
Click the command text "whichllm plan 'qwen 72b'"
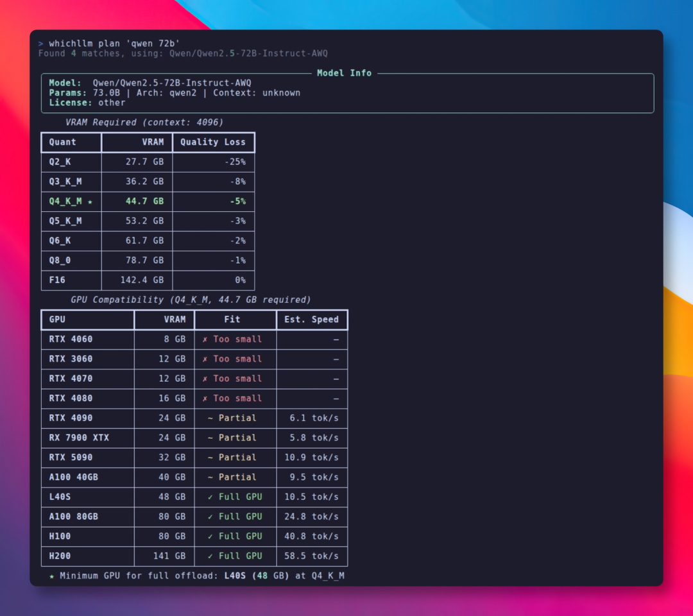(x=114, y=43)
